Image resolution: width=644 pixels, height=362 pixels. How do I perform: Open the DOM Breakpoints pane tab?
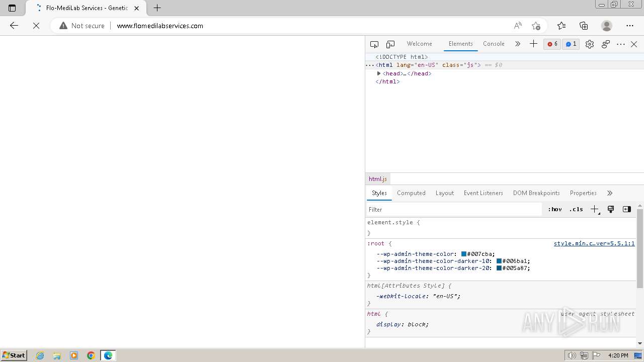tap(536, 193)
